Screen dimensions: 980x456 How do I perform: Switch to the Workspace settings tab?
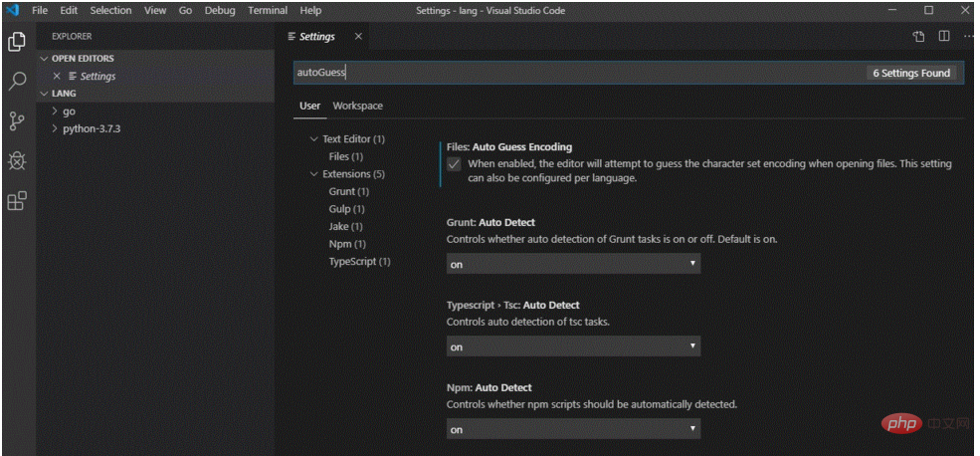[357, 106]
